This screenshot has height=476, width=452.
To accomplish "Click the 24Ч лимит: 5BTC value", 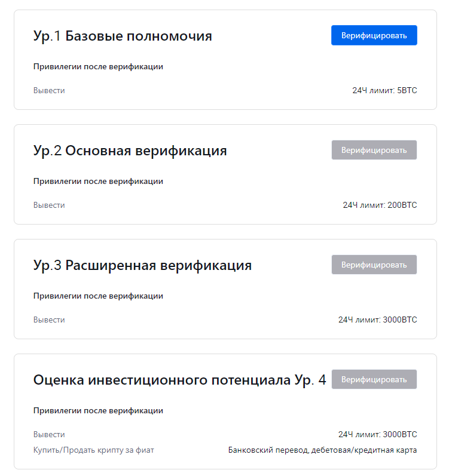I will point(384,90).
